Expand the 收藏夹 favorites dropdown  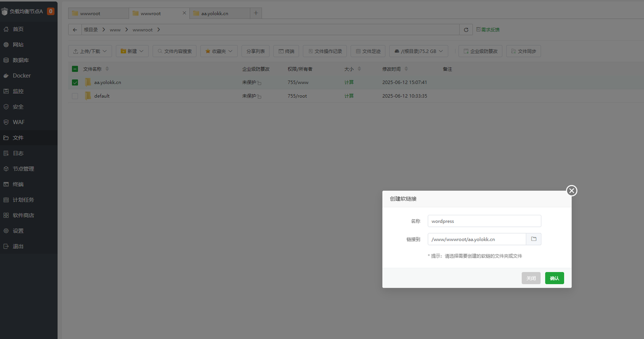pos(219,51)
